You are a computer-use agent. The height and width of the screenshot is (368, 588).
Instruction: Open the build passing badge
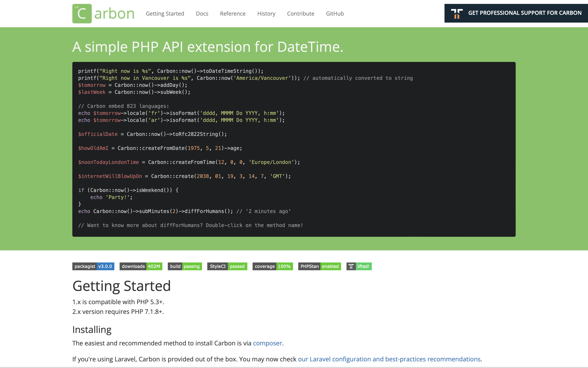pos(185,266)
